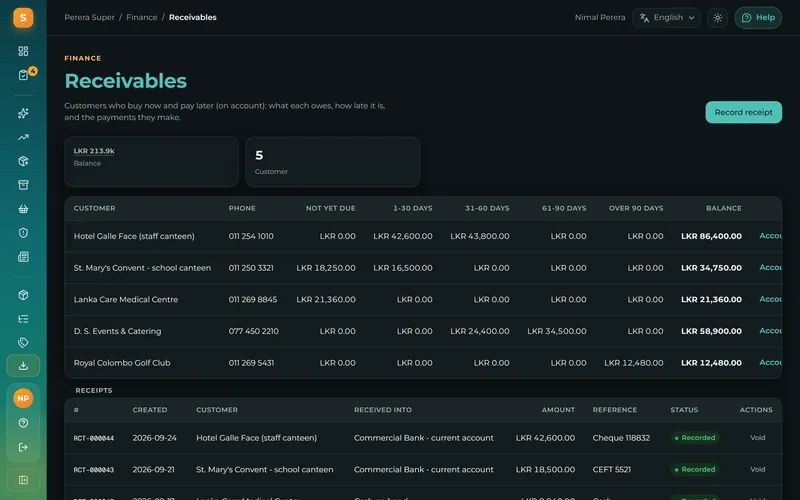Open the list tree icon in sidebar
Screen dimensions: 800x500
coord(23,319)
